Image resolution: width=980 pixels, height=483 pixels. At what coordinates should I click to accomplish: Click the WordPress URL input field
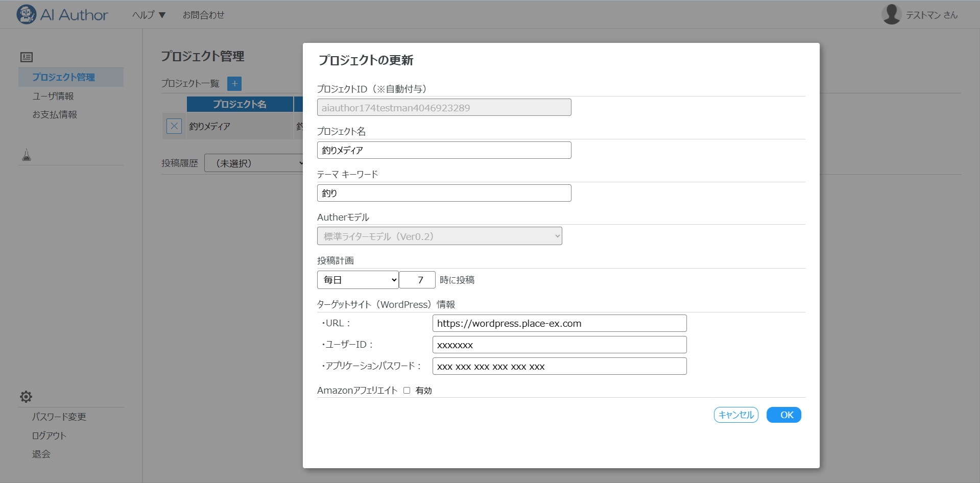point(559,324)
